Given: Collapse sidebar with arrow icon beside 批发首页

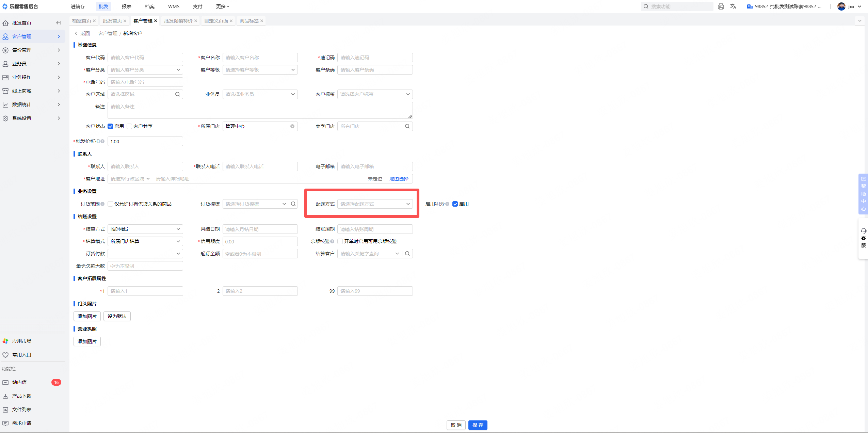Looking at the screenshot, I should 59,23.
